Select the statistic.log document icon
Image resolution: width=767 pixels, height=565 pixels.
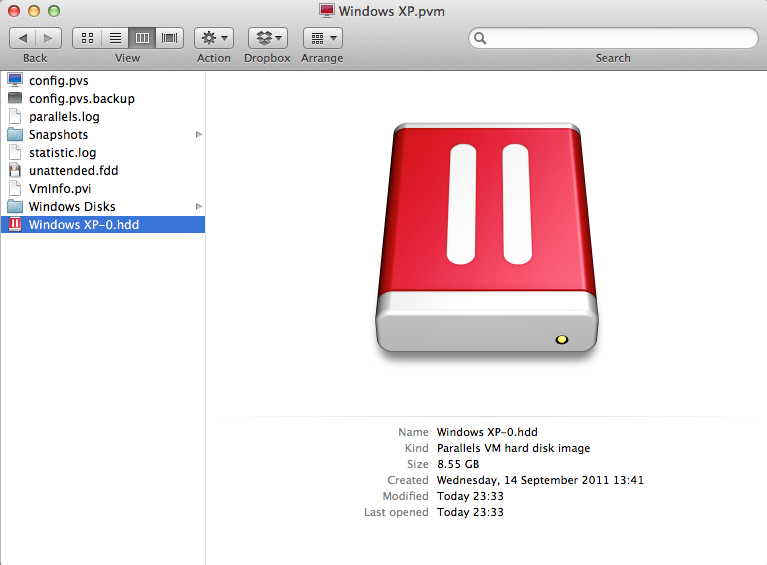(15, 153)
